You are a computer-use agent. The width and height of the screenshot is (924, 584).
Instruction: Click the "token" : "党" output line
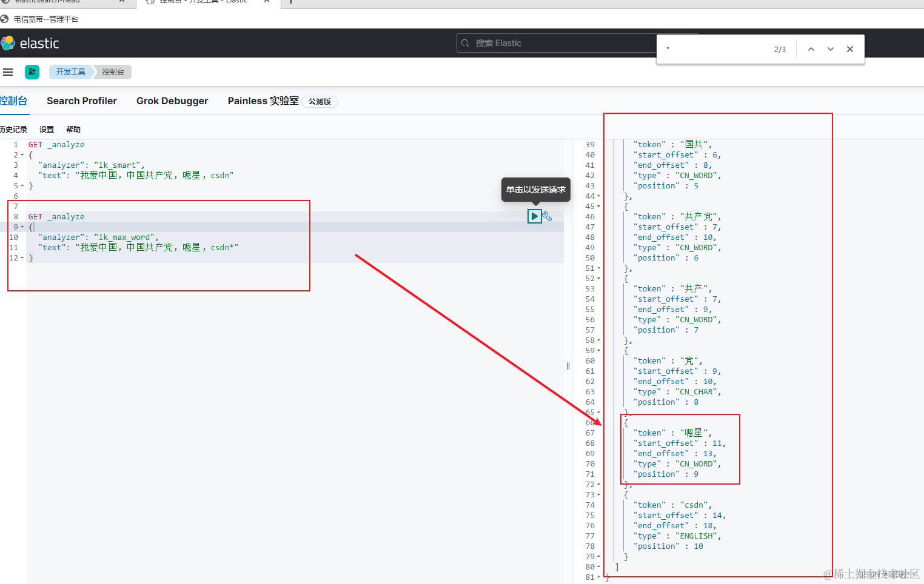668,361
